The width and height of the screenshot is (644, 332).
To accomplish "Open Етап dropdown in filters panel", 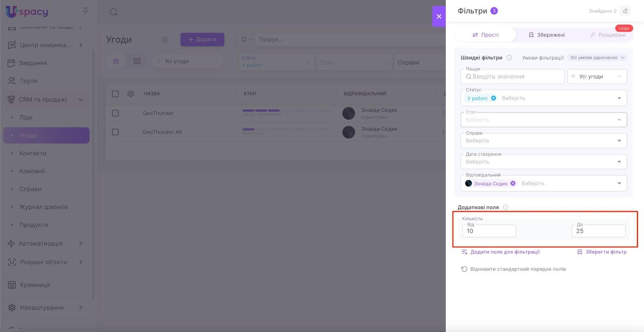I will [544, 120].
